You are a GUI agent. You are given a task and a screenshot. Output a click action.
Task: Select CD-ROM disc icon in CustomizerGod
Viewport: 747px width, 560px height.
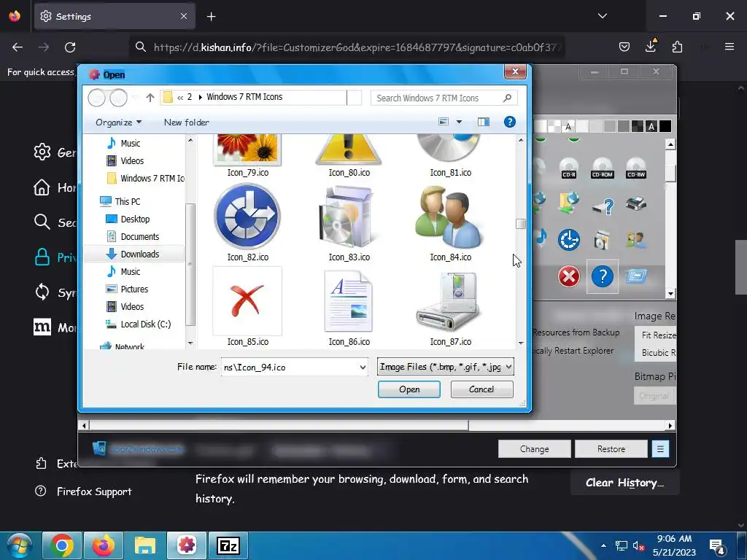coord(602,168)
